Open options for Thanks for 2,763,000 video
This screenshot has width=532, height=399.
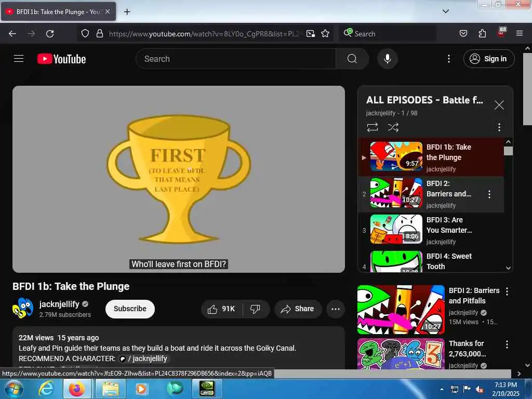coord(507,344)
